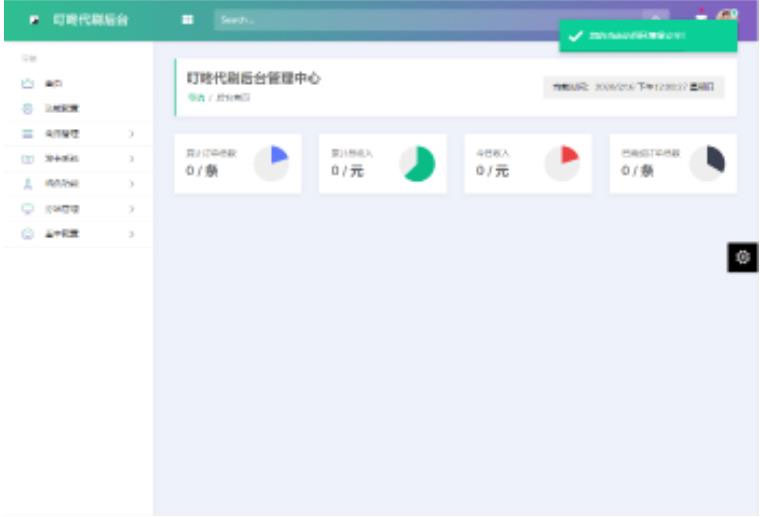
Task: Click the user avatar in top right
Action: pyautogui.click(x=727, y=16)
